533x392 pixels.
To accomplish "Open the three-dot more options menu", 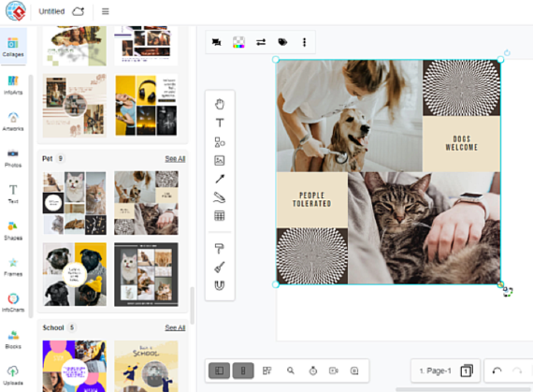I will (304, 42).
